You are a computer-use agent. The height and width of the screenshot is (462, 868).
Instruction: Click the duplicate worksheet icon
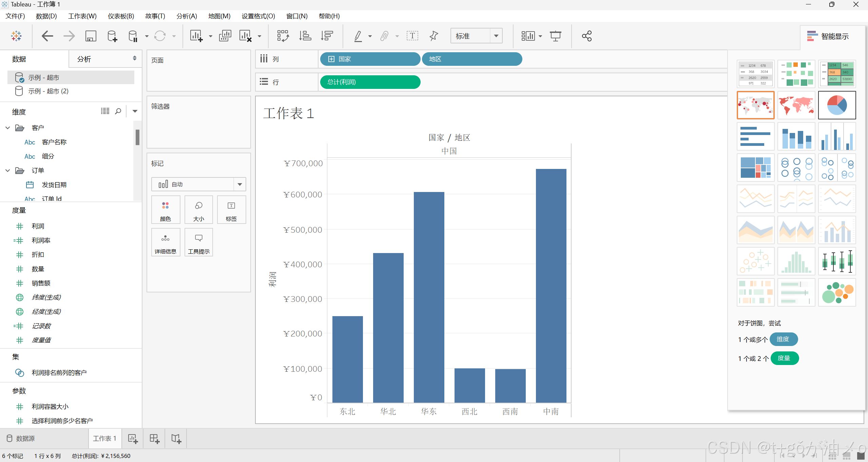[225, 36]
